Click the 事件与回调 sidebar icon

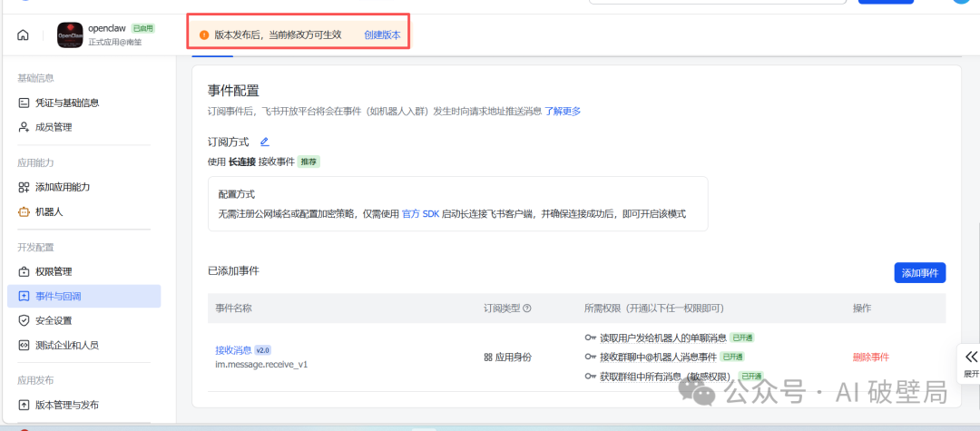click(24, 296)
